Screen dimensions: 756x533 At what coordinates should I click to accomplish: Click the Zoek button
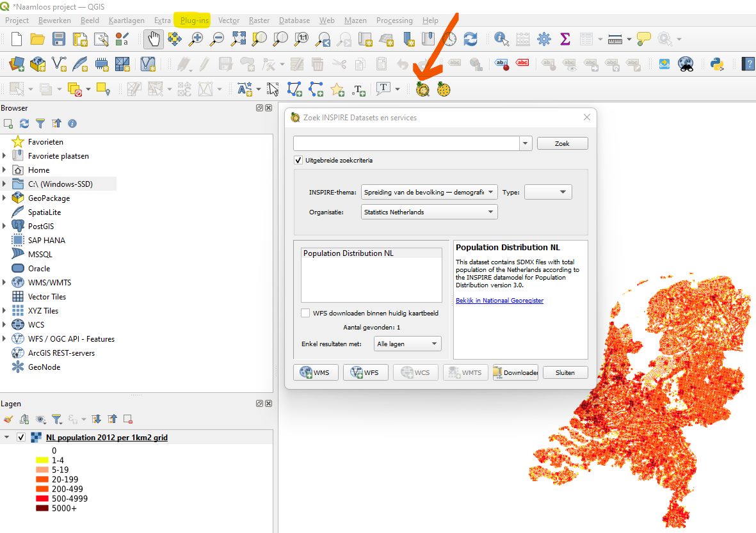[562, 143]
